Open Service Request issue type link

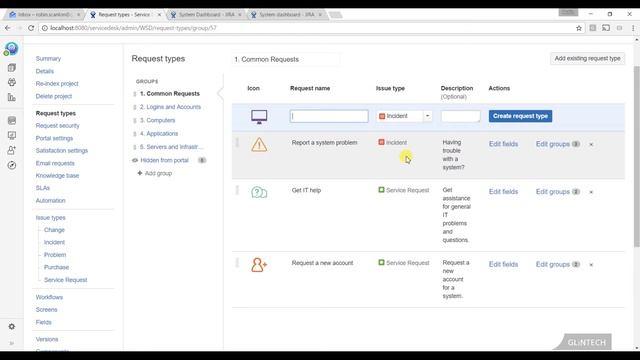coord(66,280)
